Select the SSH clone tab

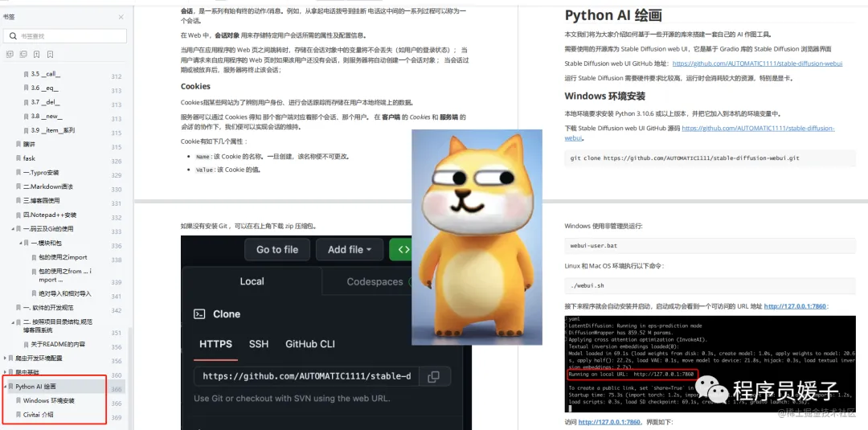click(259, 344)
